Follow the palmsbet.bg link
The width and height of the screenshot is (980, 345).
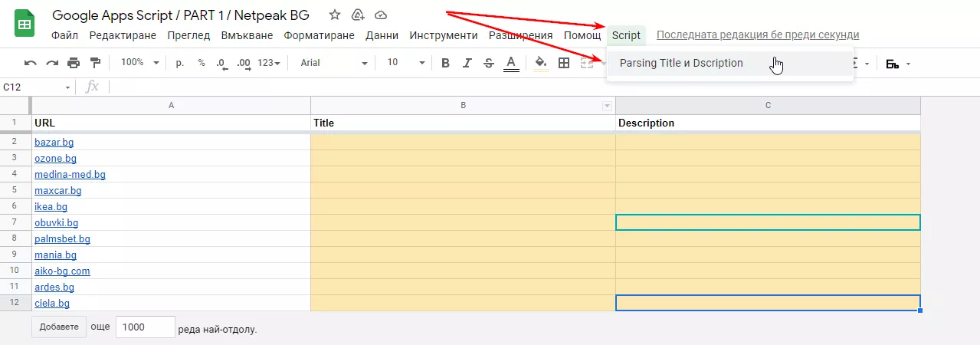[62, 238]
